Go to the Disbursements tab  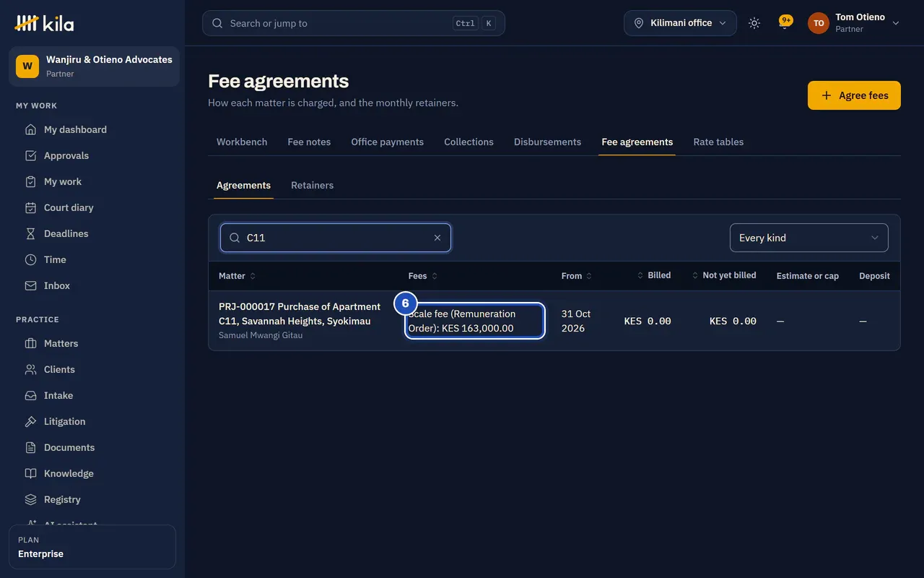coord(547,142)
